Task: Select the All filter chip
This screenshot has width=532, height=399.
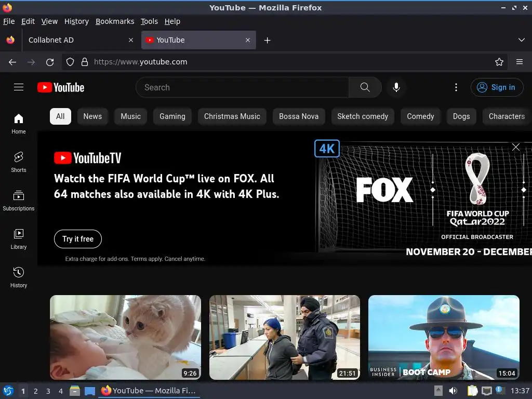Action: point(60,116)
